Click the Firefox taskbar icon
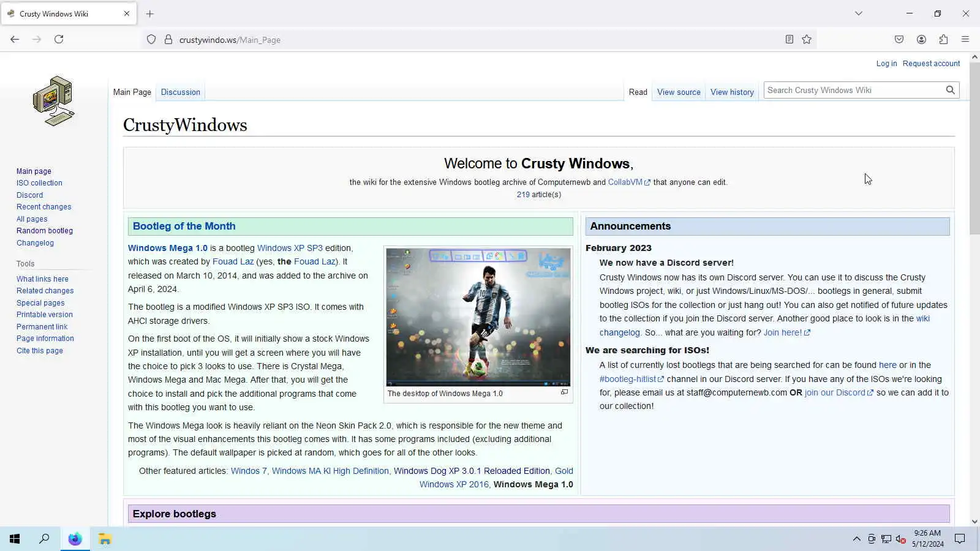The image size is (980, 551). tap(75, 539)
